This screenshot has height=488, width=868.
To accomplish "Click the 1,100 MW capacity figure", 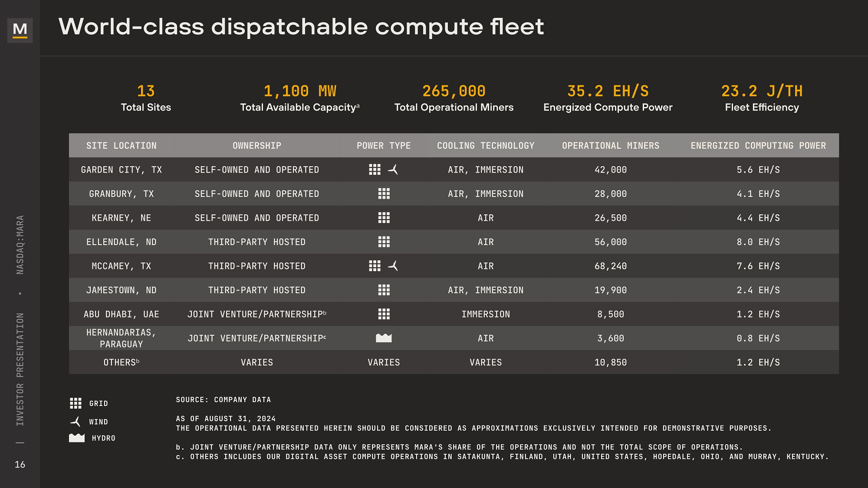I will pos(299,91).
